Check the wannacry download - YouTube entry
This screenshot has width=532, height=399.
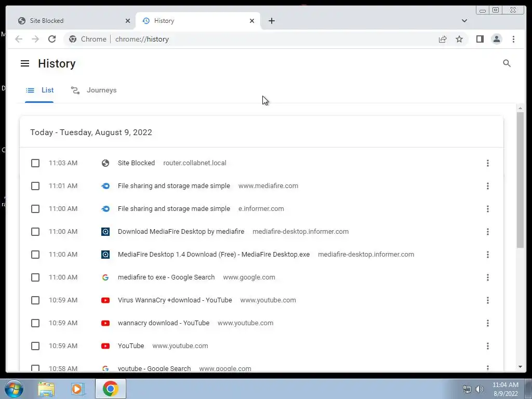(x=35, y=323)
